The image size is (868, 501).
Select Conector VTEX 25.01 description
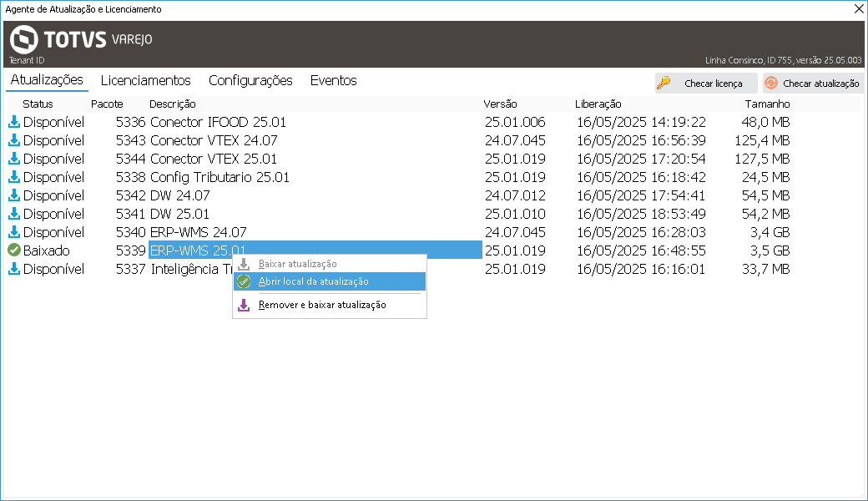213,159
